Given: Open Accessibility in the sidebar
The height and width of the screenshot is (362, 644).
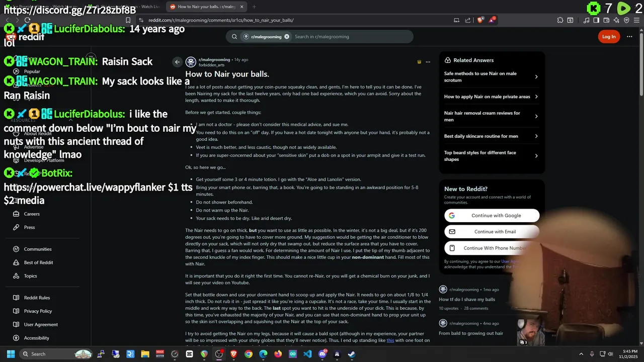Looking at the screenshot, I should [36, 338].
